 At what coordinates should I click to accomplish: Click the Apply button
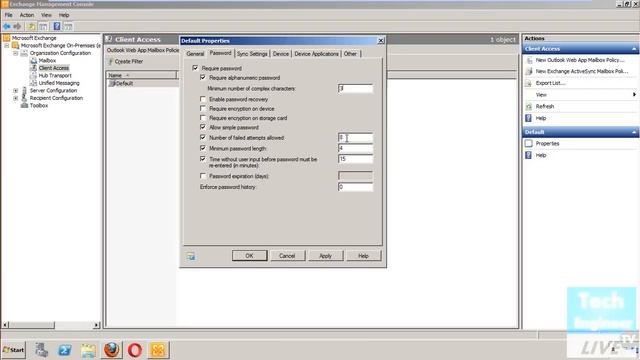[325, 256]
